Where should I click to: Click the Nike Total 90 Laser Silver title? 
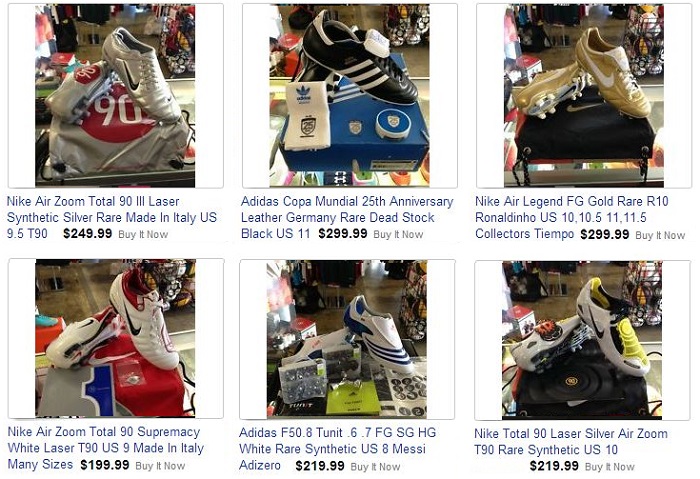point(571,442)
